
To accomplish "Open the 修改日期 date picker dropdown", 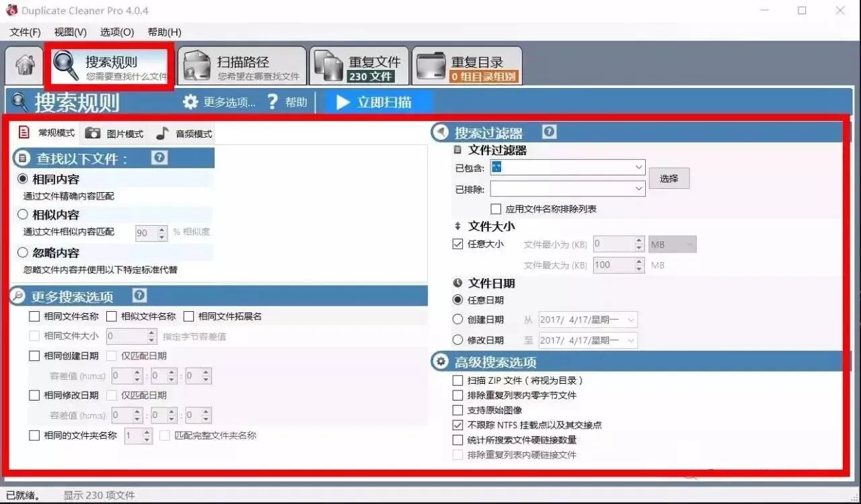I will tap(632, 340).
